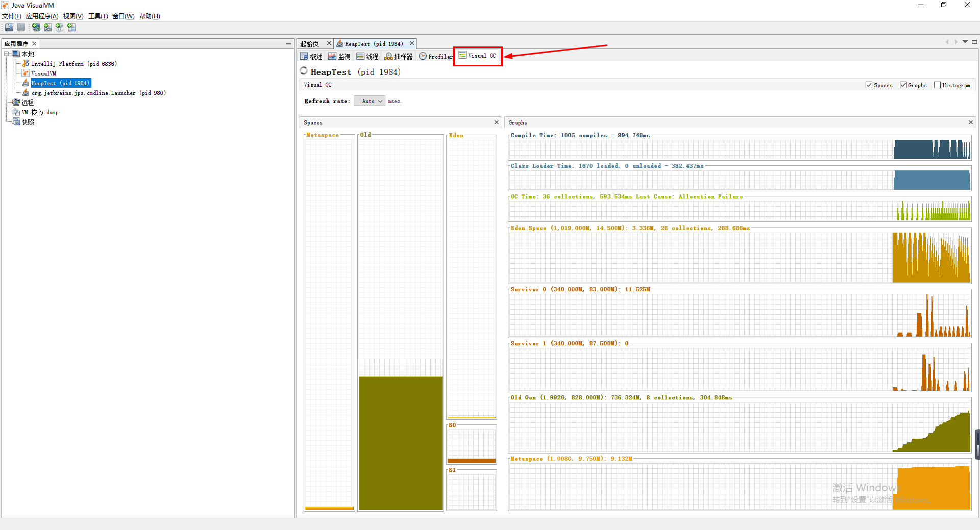Close the HeapTest (pid 1984) tab
Viewport: 980px width, 530px height.
pyautogui.click(x=412, y=43)
